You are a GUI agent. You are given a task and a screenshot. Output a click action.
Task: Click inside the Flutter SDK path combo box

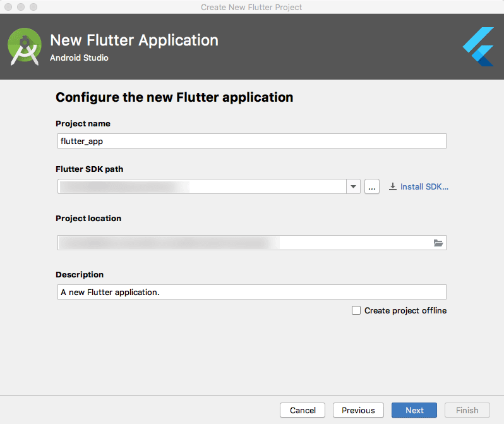coord(202,186)
